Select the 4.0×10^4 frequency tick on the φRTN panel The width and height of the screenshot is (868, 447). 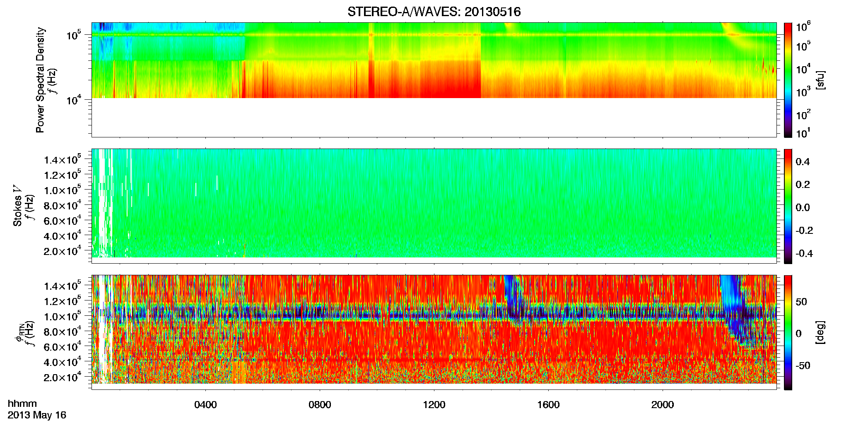(x=63, y=362)
